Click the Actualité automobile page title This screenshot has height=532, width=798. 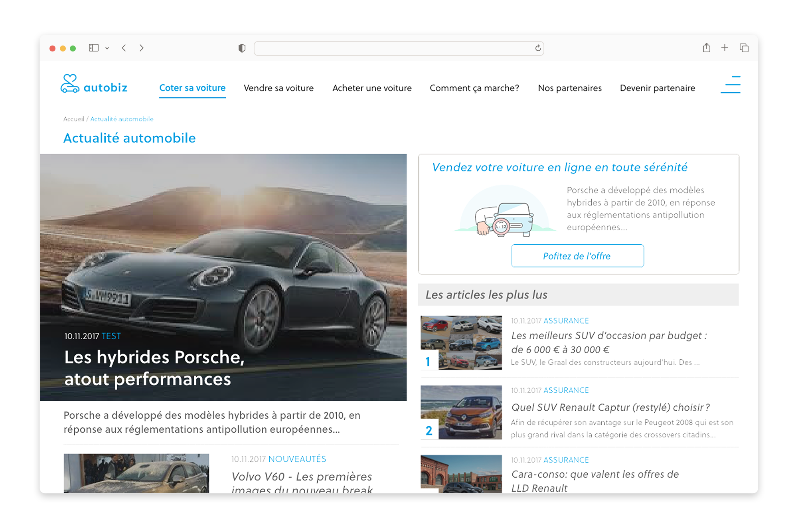(130, 138)
